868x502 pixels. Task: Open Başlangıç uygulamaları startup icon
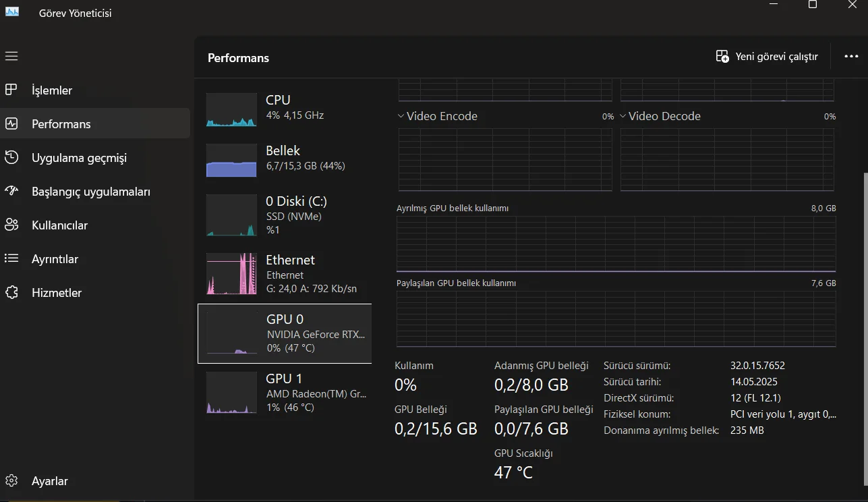tap(11, 191)
